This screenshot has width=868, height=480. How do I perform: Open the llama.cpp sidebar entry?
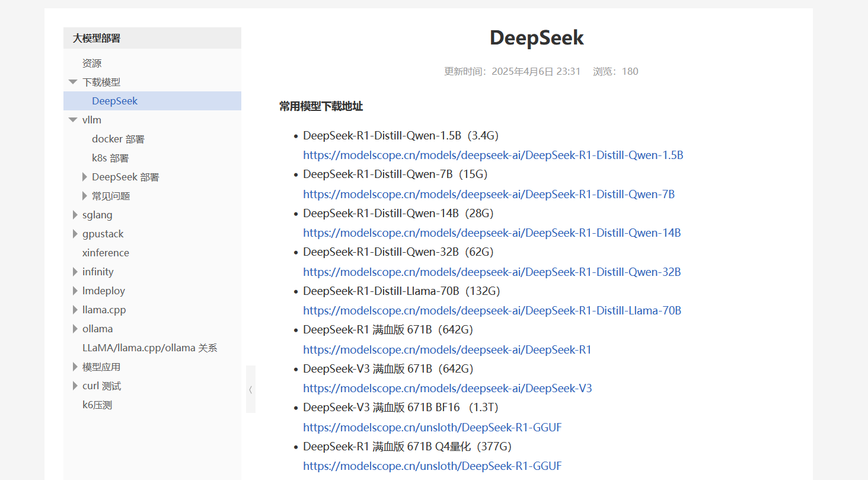point(104,310)
